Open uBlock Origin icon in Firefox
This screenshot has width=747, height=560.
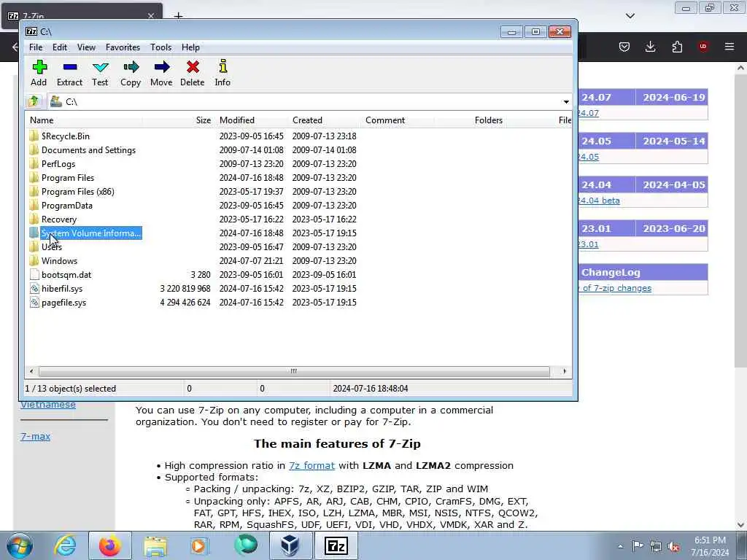(703, 47)
